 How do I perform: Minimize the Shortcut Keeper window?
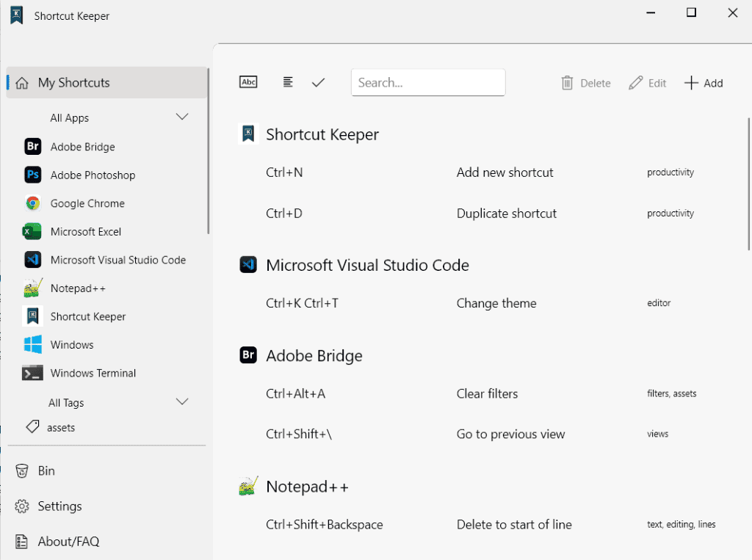pyautogui.click(x=651, y=12)
